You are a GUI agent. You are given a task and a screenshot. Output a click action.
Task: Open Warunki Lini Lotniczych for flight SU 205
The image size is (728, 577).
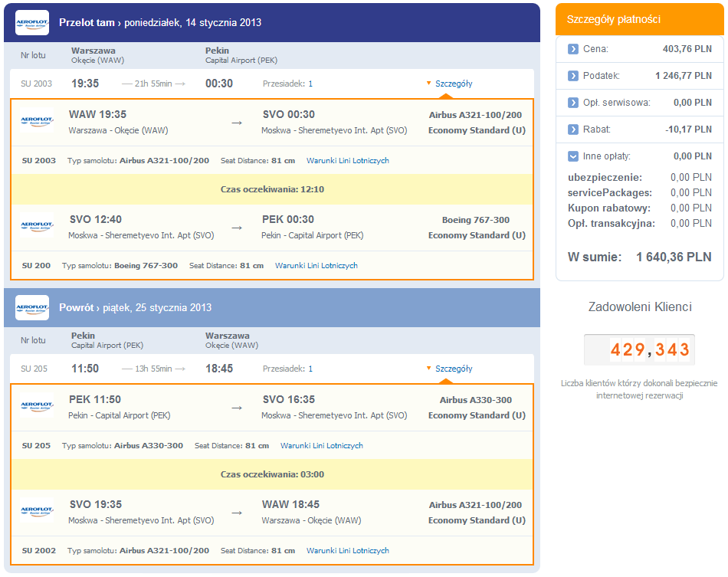(x=321, y=446)
